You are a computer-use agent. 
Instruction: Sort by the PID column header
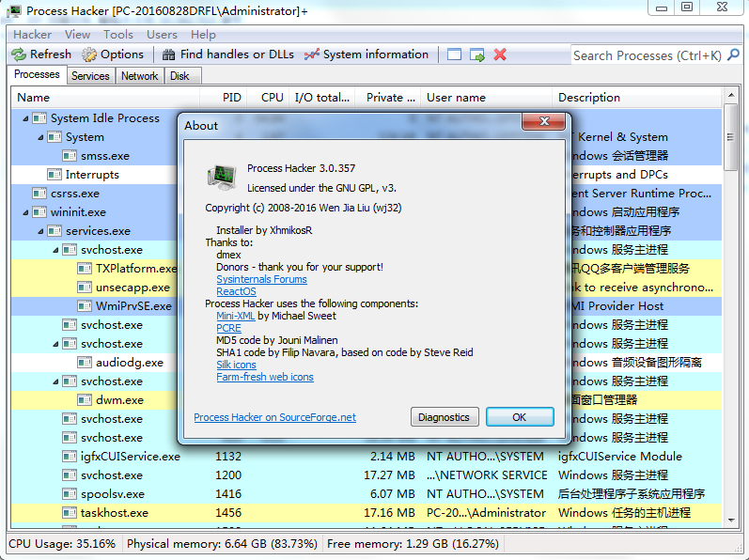224,98
